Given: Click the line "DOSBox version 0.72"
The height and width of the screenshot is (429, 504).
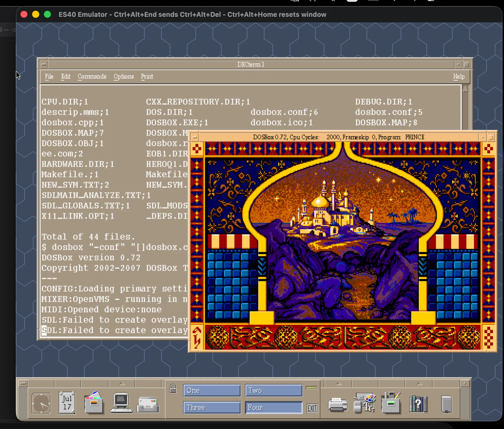Looking at the screenshot, I should (91, 258).
